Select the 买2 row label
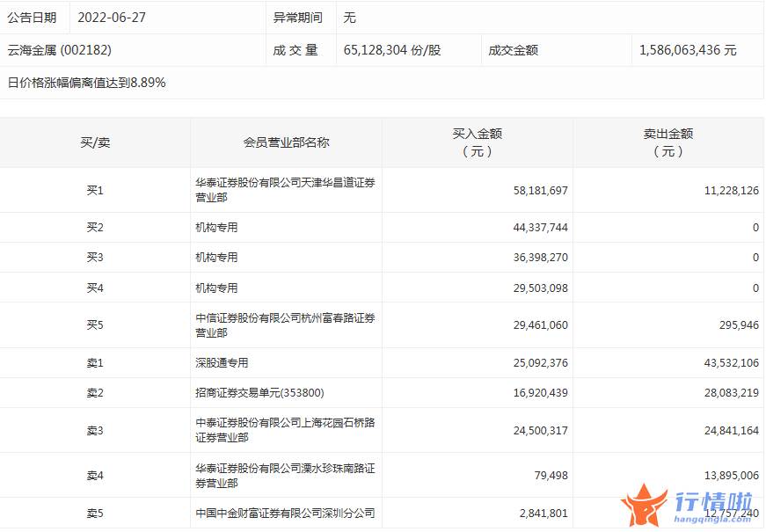 95,227
